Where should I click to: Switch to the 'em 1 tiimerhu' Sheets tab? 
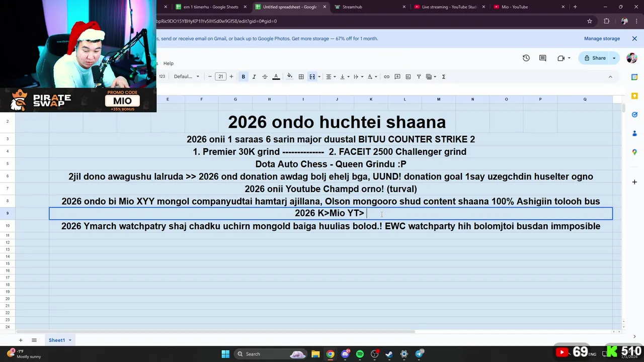tap(210, 7)
